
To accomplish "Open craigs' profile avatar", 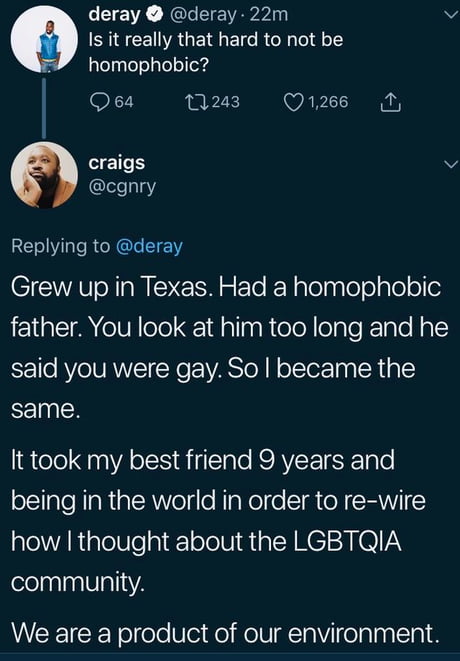I will (x=44, y=175).
